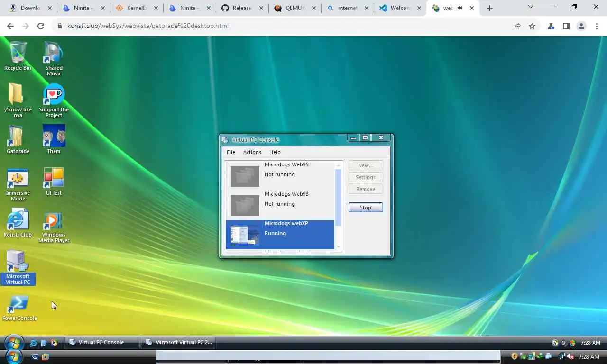Close the Virtual PC Console window
Viewport: 607px width, 364px height.
[381, 138]
